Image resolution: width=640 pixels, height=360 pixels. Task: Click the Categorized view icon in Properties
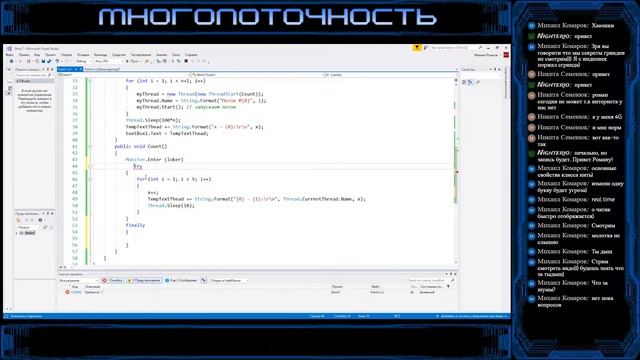point(464,82)
